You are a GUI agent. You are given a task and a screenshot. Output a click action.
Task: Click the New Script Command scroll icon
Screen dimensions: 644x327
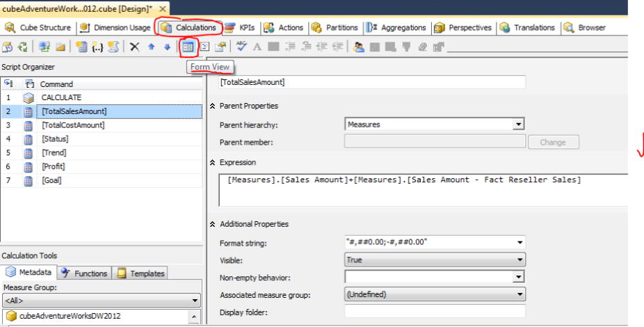tap(113, 47)
